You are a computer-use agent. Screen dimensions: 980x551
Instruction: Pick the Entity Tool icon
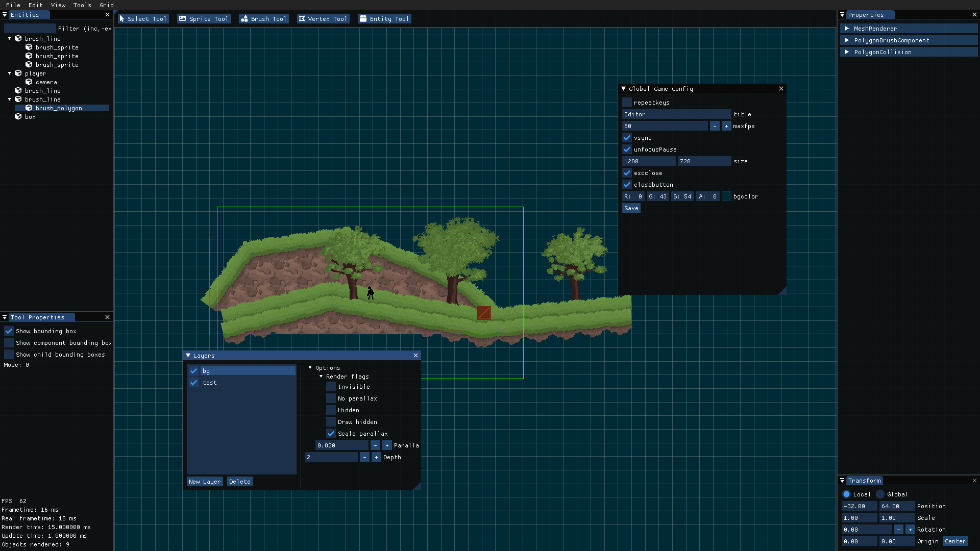[x=363, y=19]
